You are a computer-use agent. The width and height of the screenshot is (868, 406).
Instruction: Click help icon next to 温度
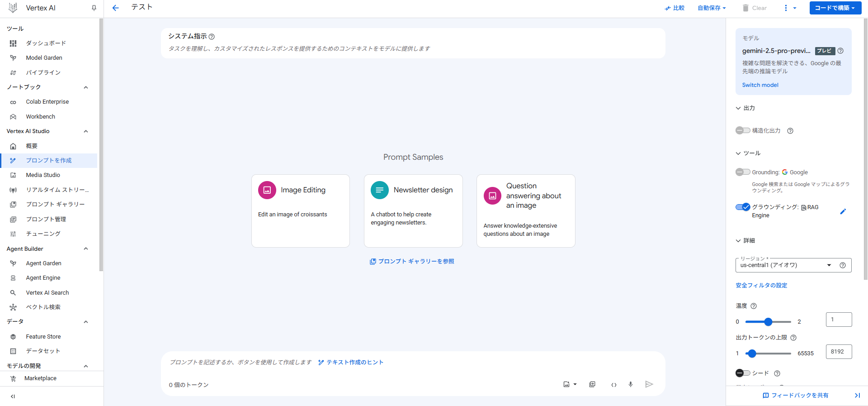754,306
